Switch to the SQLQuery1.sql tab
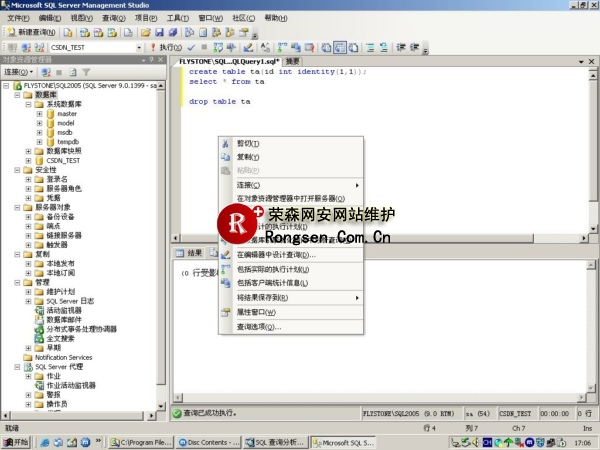This screenshot has height=450, width=600. 228,62
